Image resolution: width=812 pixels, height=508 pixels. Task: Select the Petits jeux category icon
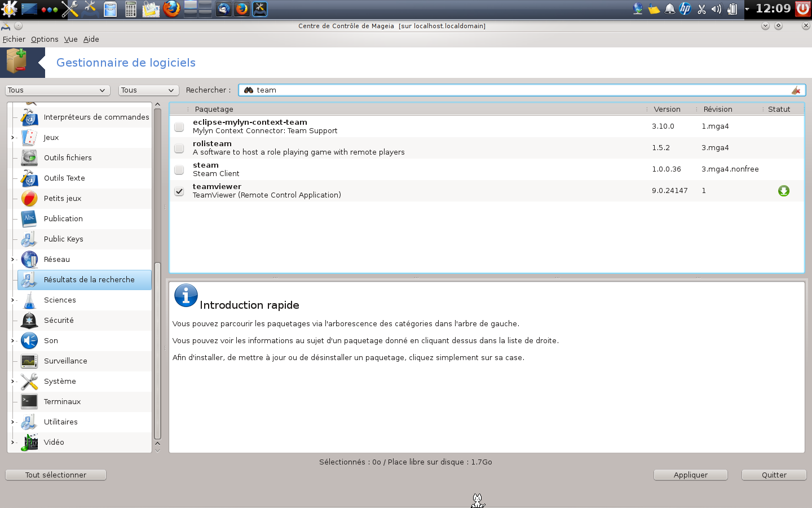(29, 198)
